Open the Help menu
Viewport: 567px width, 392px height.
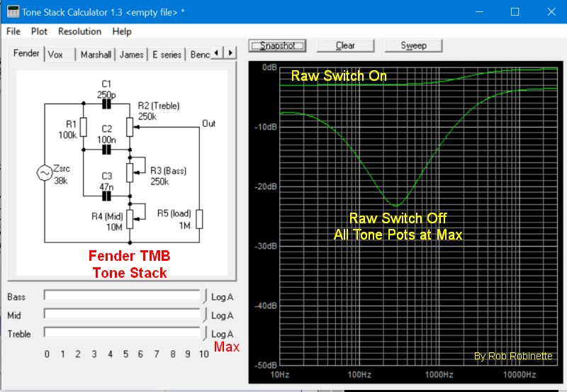coord(122,31)
